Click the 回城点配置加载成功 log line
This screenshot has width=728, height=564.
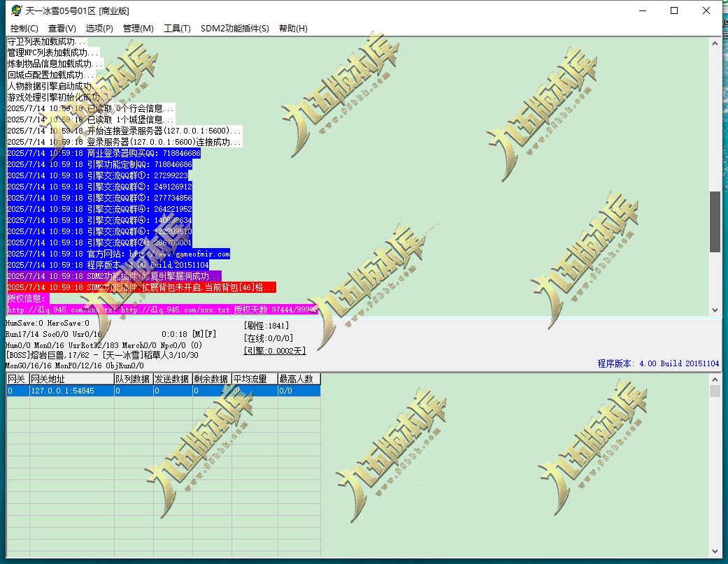51,75
